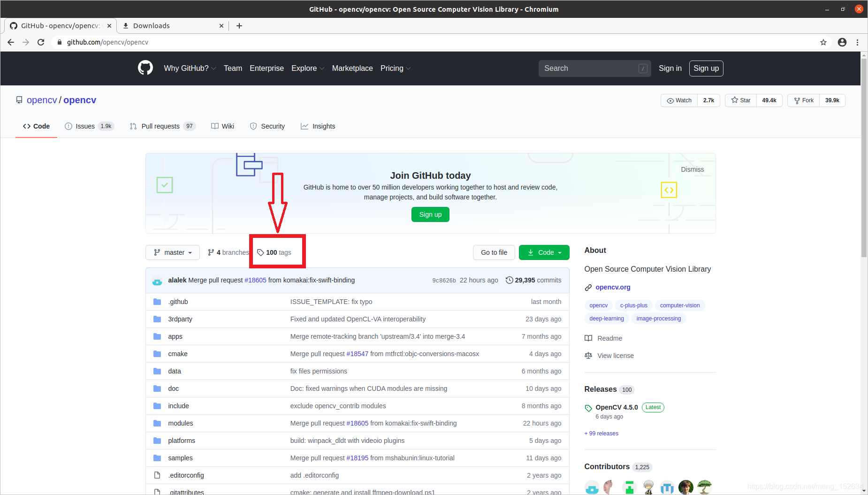This screenshot has height=495, width=868.
Task: Click the .editorconfig file icon
Action: click(x=157, y=475)
